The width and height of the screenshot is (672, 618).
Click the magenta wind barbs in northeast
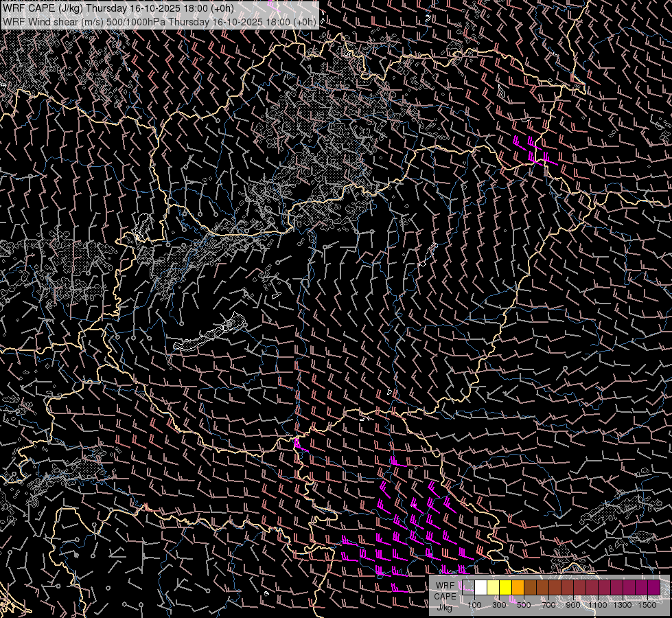tap(534, 151)
